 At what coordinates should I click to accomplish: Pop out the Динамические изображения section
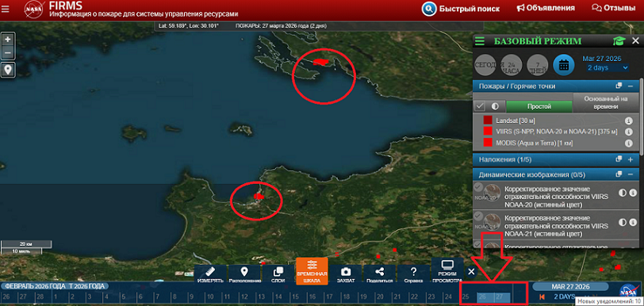619,174
